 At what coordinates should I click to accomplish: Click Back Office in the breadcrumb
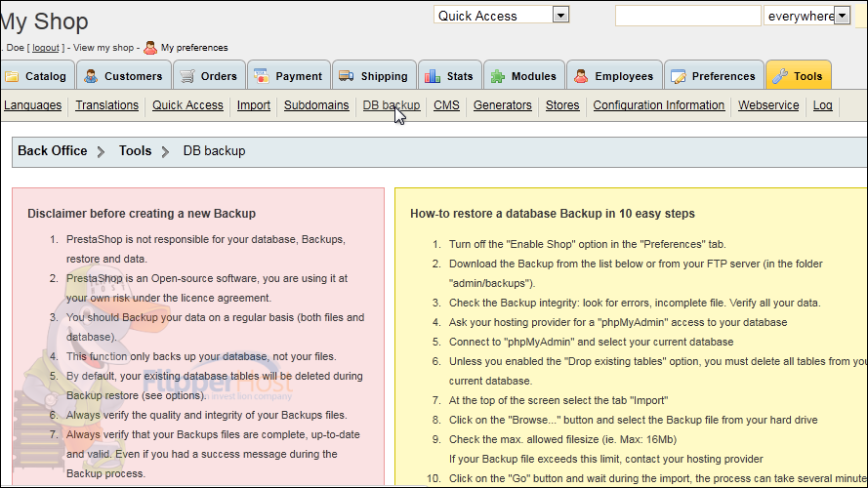(53, 151)
